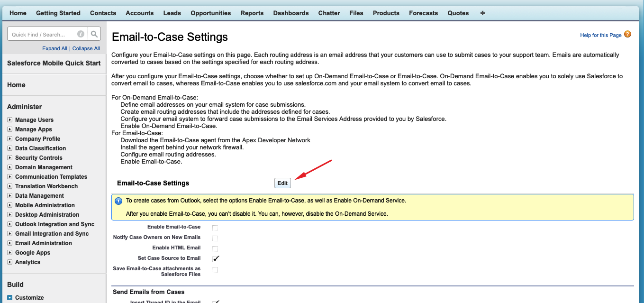Open Email Administration in the sidebar
644x303 pixels.
(44, 243)
